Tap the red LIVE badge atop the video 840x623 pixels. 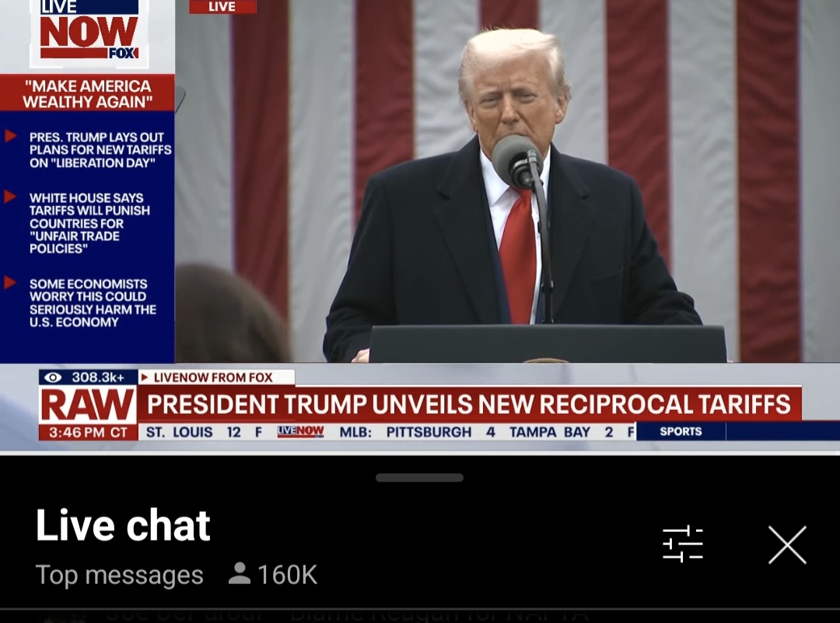pos(222,6)
